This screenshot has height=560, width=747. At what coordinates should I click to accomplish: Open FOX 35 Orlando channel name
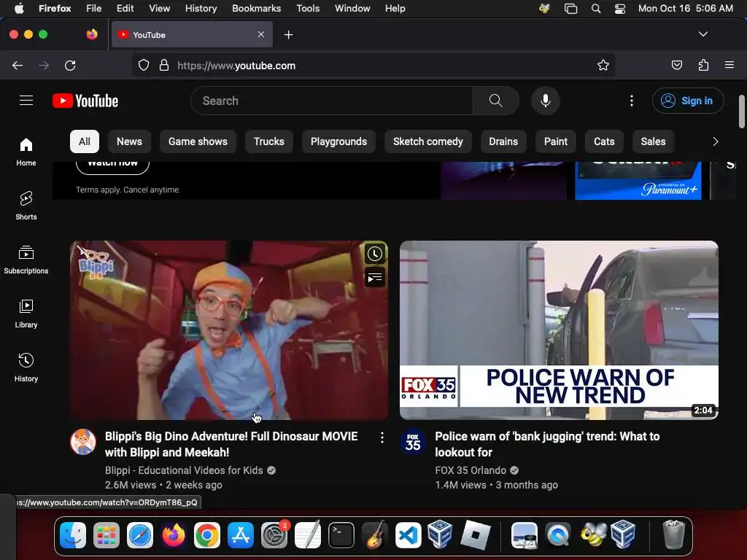coord(471,470)
